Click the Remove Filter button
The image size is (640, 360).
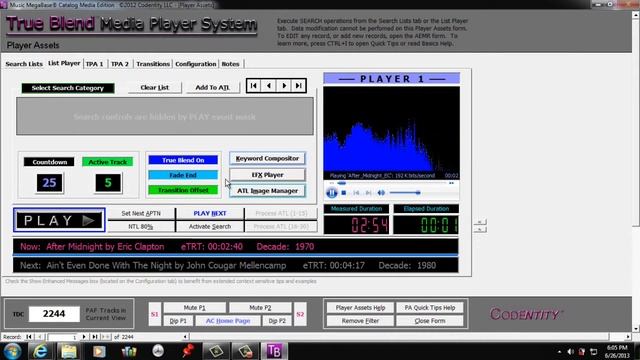(x=360, y=321)
